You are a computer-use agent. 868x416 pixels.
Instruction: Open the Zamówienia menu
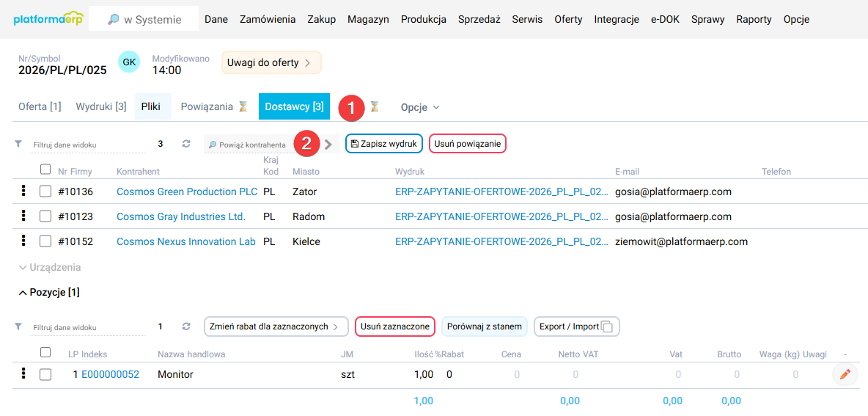(268, 19)
